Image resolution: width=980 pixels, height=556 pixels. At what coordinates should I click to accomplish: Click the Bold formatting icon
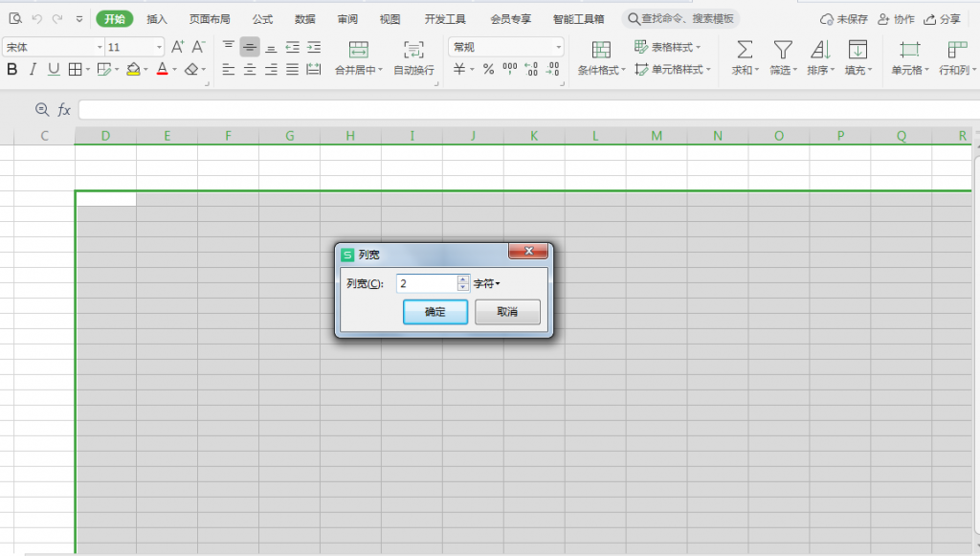(11, 69)
